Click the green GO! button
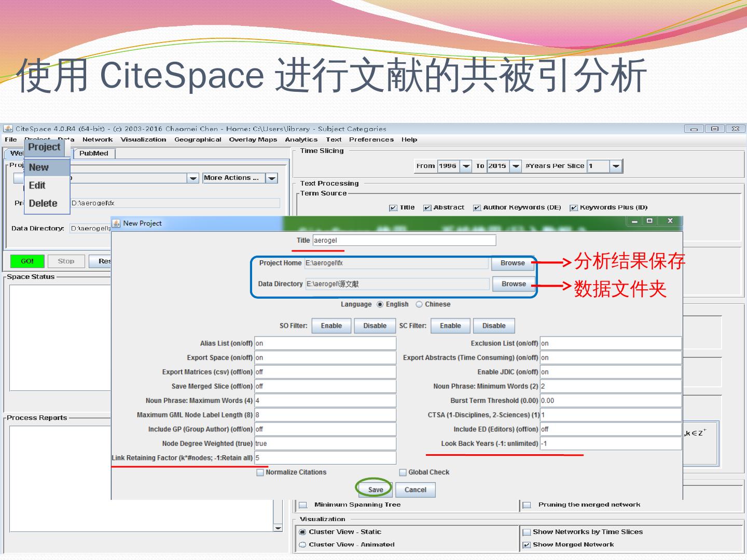747x560 pixels. click(x=27, y=261)
